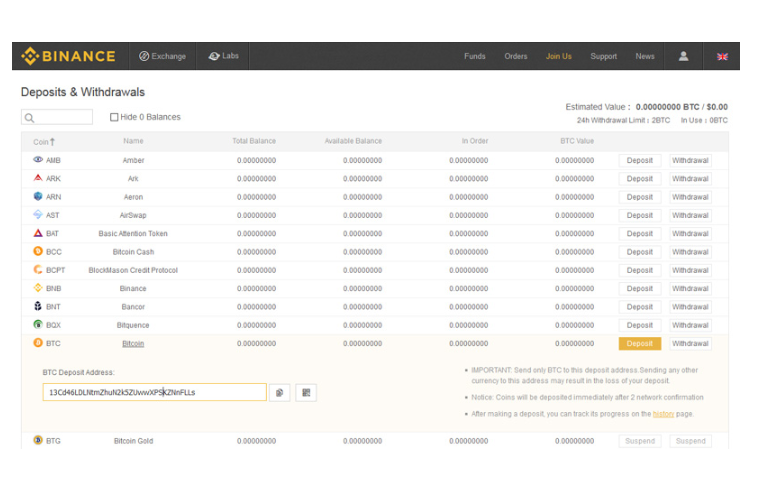Click the Estimated Value amount text
This screenshot has height=486, width=761.
(x=682, y=107)
